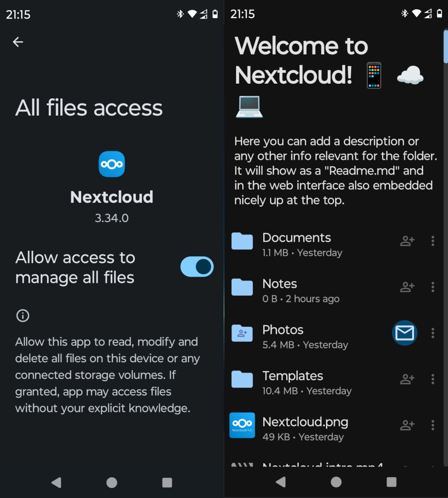Tap the back arrow in All files access

pos(18,42)
